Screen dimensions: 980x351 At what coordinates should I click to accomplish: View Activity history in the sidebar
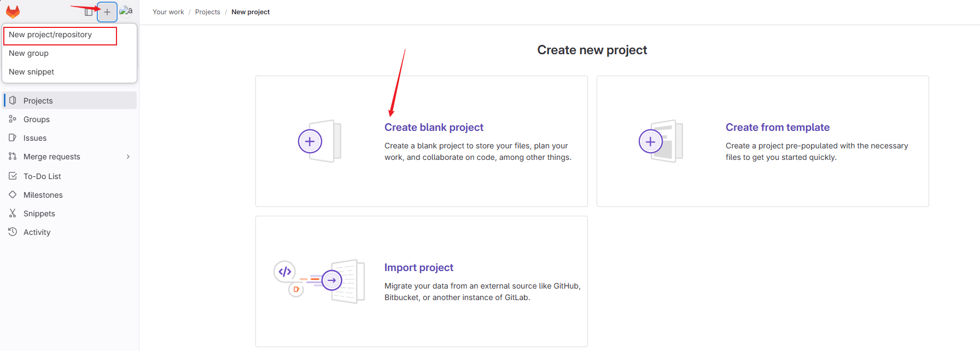[37, 232]
